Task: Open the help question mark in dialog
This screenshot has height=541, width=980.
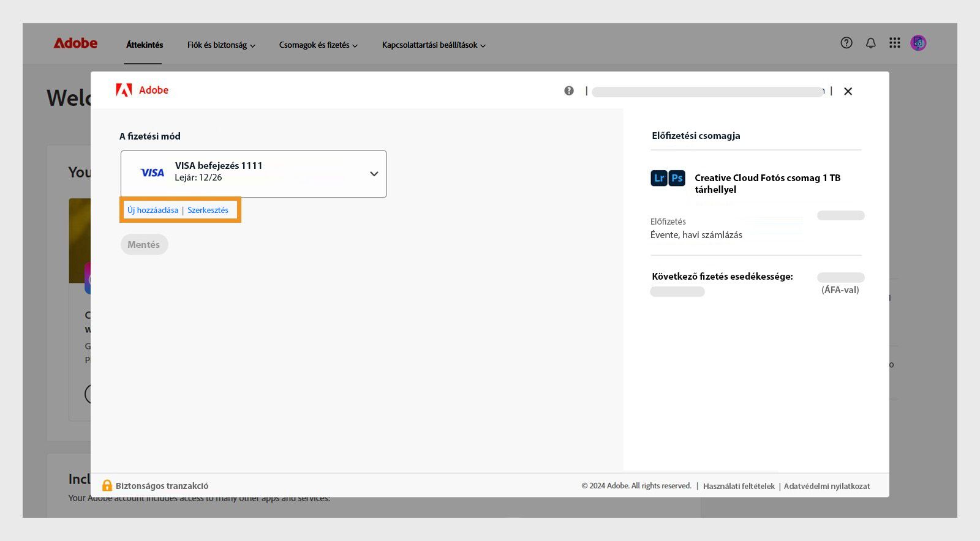Action: point(569,91)
